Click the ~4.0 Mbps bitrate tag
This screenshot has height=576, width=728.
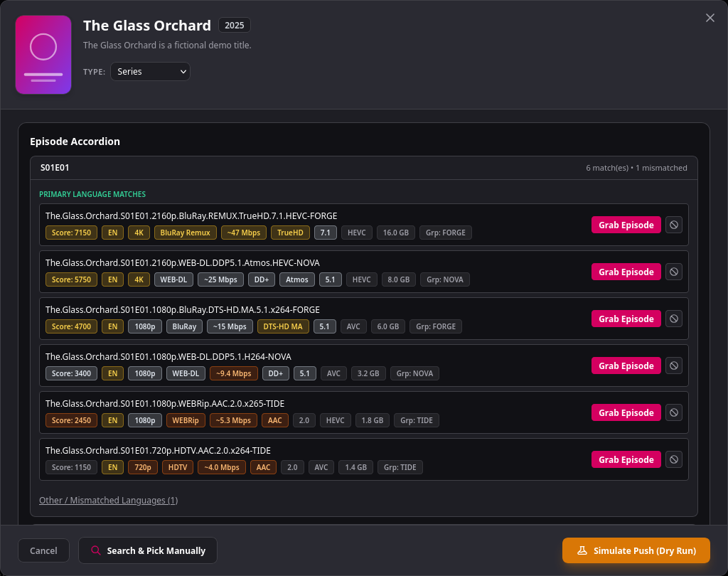[222, 467]
